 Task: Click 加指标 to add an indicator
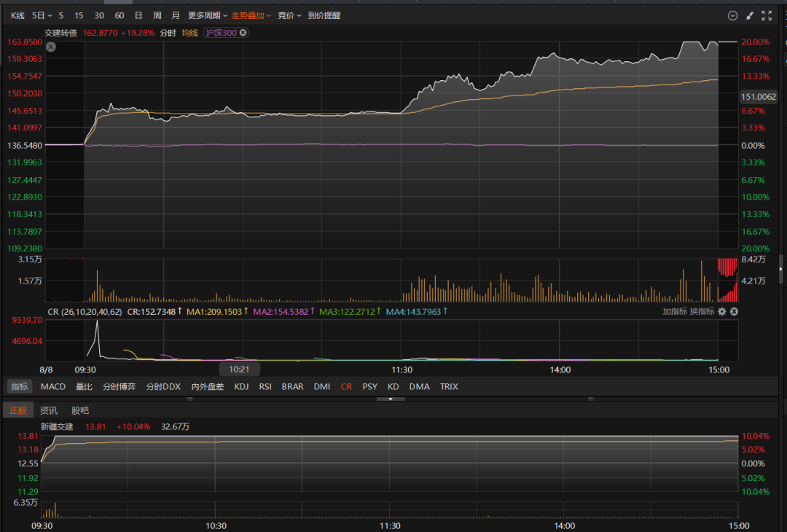click(x=675, y=311)
